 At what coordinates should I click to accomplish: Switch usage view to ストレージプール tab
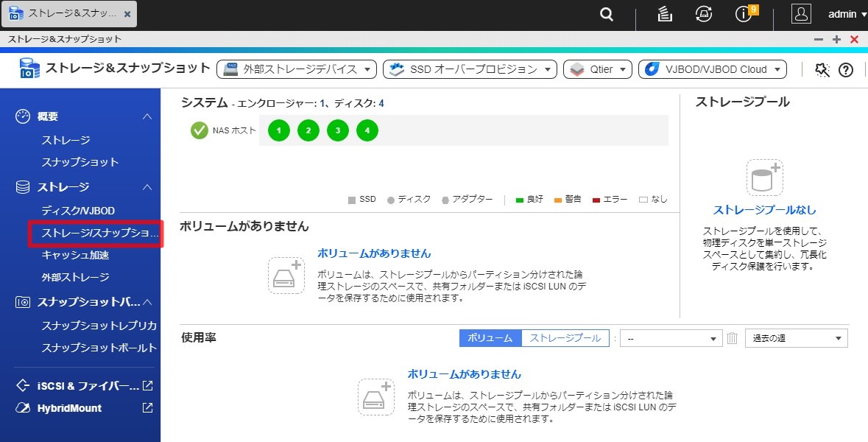565,338
